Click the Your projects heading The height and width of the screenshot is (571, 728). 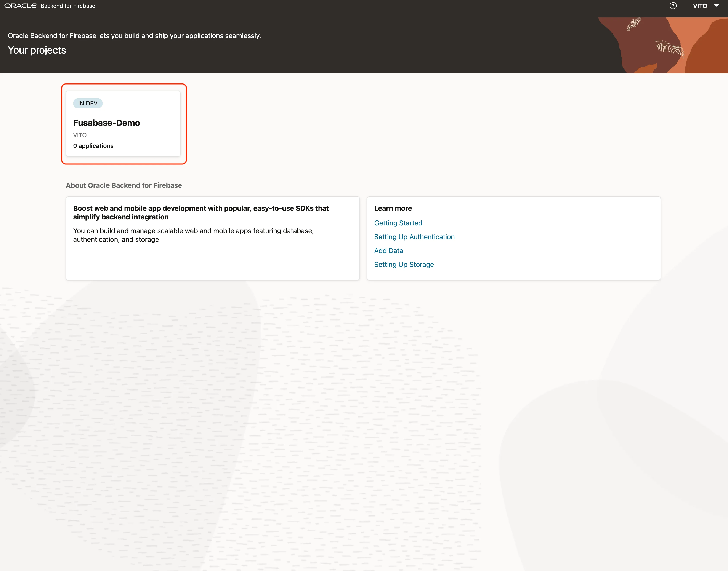point(37,50)
